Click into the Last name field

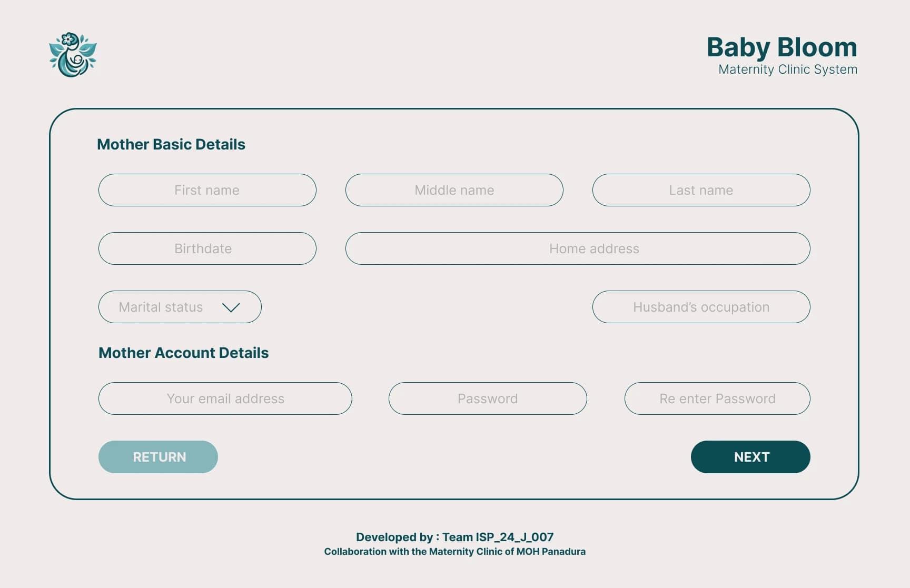pos(701,190)
